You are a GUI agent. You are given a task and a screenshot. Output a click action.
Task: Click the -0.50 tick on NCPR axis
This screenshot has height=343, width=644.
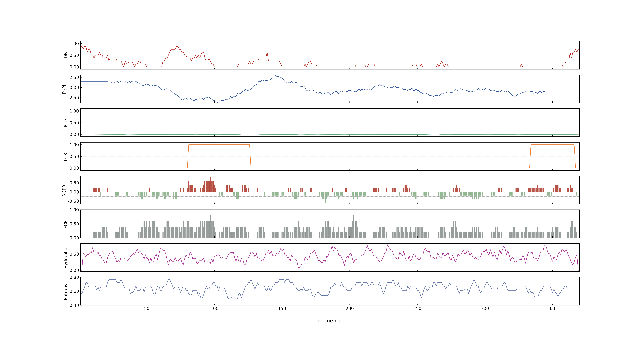point(73,201)
